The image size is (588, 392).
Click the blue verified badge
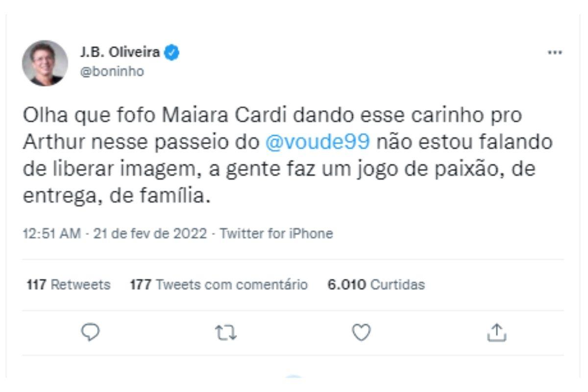(172, 52)
